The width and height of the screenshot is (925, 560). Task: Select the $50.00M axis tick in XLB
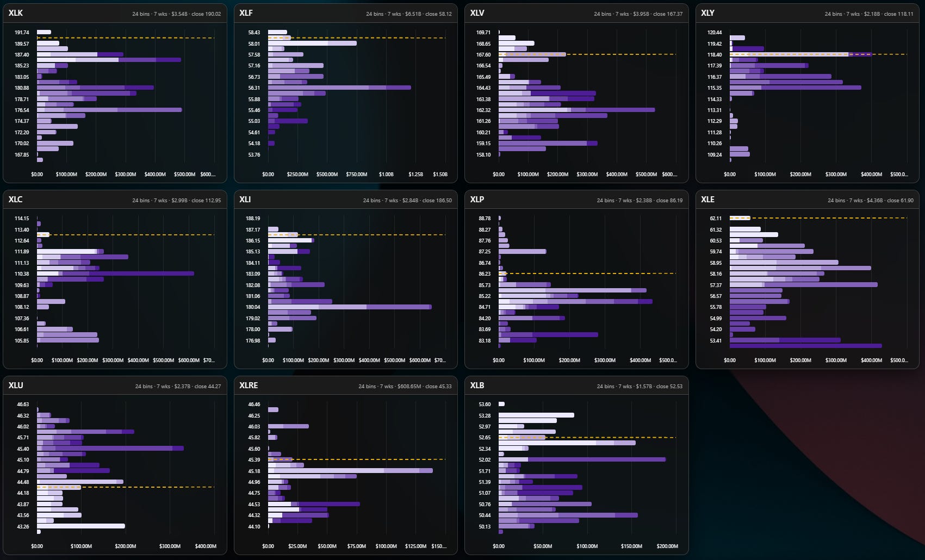point(543,546)
